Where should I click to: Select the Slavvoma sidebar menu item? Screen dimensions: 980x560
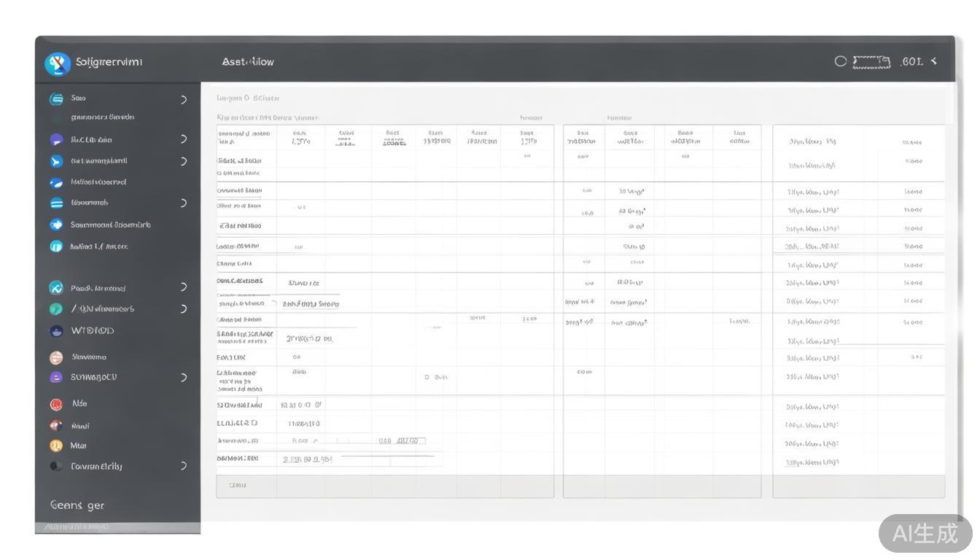pyautogui.click(x=89, y=357)
